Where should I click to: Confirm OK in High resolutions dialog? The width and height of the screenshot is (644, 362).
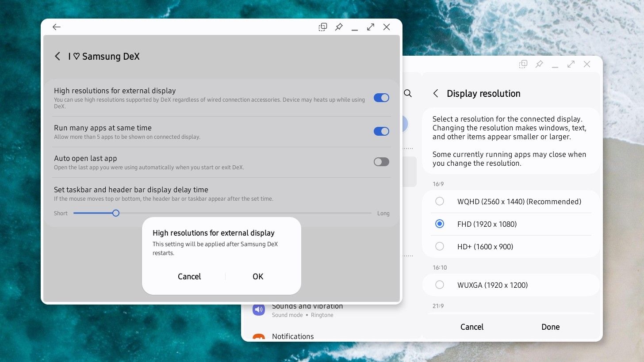tap(258, 277)
